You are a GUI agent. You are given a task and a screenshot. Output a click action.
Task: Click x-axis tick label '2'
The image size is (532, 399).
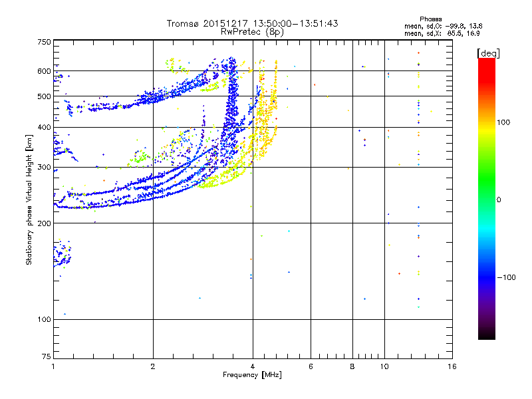click(x=153, y=366)
